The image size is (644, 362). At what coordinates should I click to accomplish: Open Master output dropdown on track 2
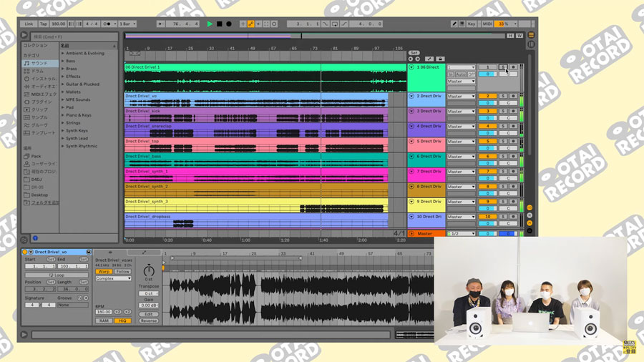pyautogui.click(x=462, y=97)
